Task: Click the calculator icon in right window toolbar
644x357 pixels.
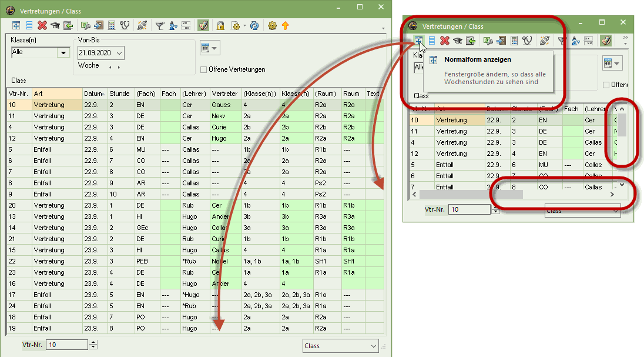Action: click(x=514, y=41)
